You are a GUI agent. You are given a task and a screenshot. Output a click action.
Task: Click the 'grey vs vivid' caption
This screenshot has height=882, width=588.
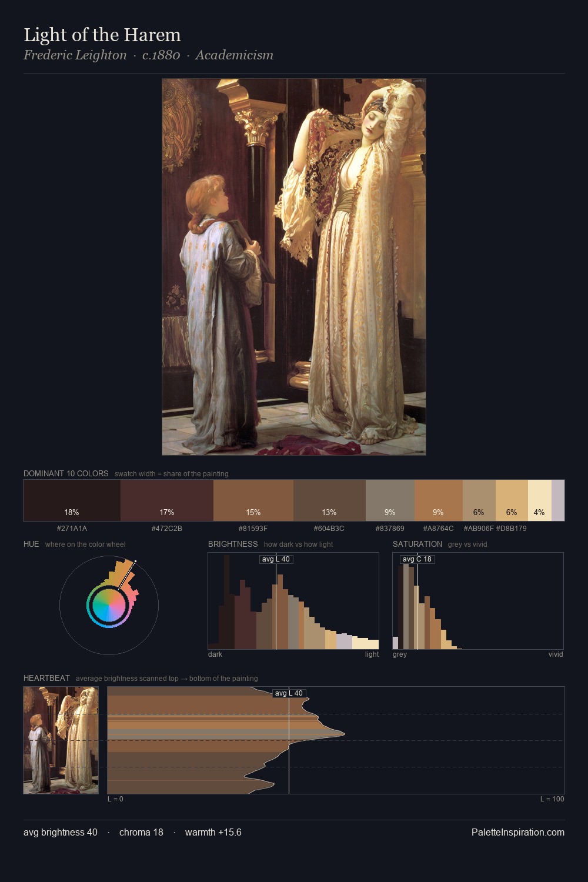tap(467, 544)
